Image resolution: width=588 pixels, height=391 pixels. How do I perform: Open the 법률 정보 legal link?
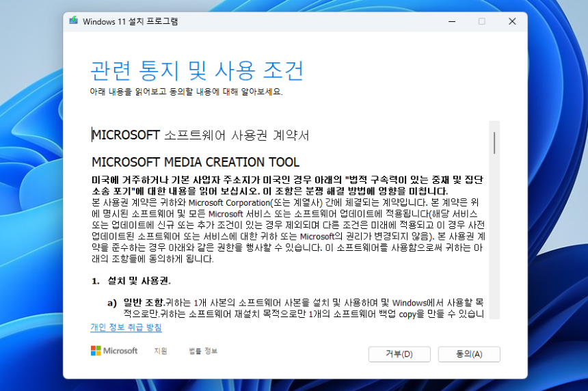click(203, 351)
